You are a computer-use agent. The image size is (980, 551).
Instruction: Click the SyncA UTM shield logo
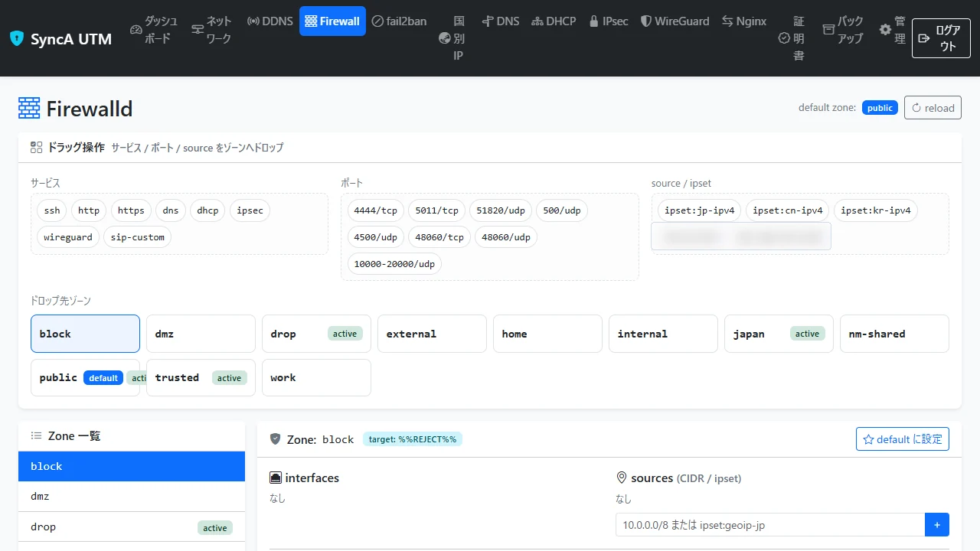(17, 38)
